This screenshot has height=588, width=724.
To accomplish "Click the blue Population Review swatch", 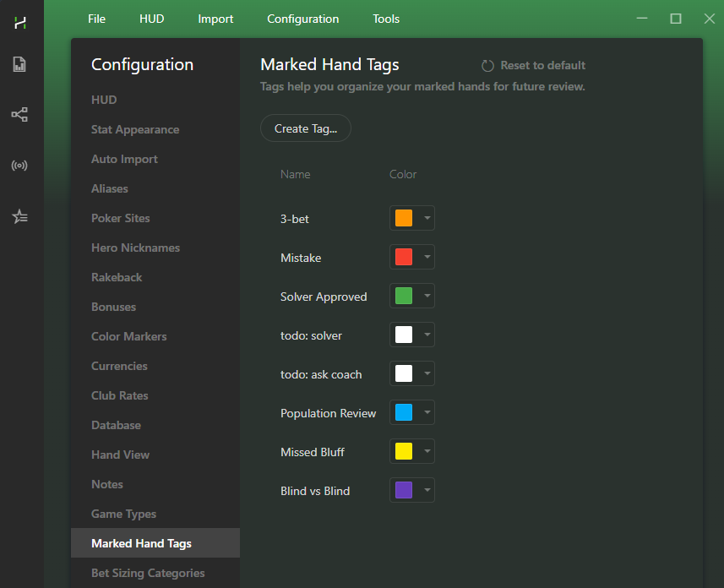I will [x=404, y=412].
